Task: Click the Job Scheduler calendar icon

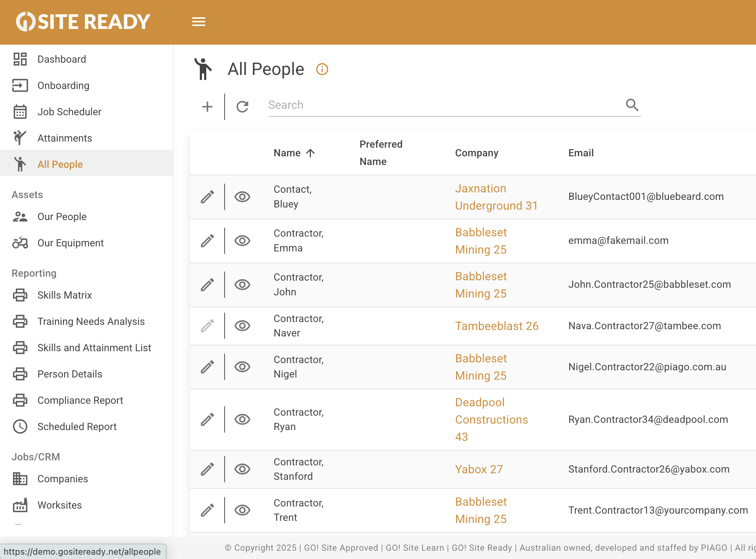Action: [20, 112]
